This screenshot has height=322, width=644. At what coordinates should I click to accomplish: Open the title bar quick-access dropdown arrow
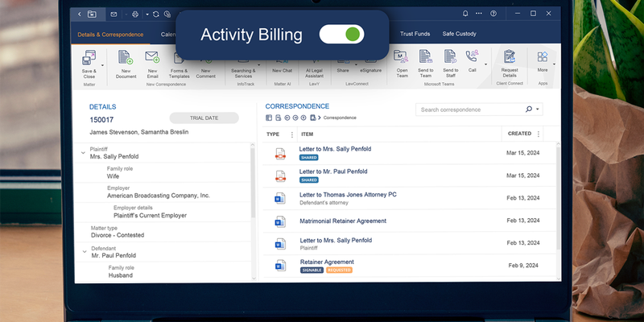click(147, 14)
